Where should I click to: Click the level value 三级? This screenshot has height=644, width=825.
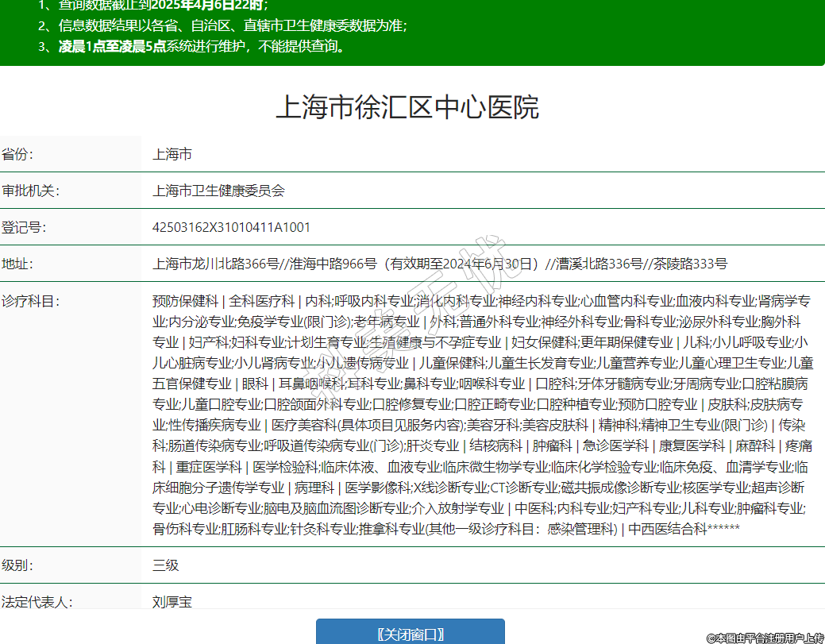click(166, 566)
